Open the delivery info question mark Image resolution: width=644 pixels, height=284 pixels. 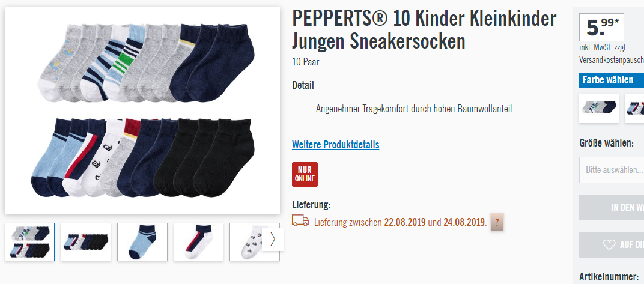(497, 222)
